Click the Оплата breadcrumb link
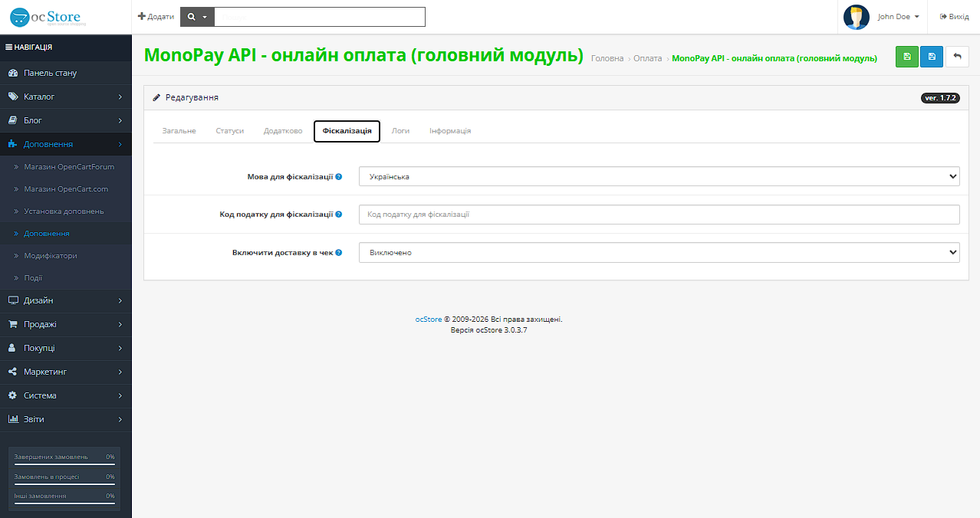980x518 pixels. pos(648,58)
